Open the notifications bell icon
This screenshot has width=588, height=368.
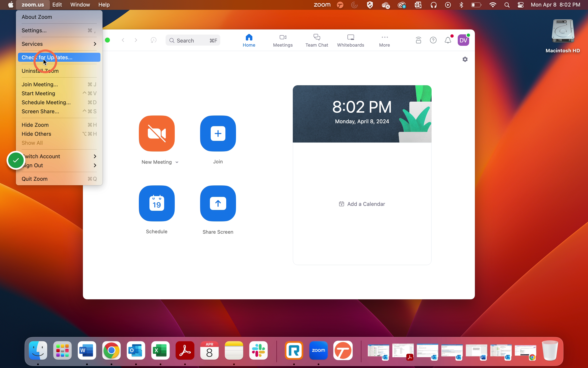(448, 40)
